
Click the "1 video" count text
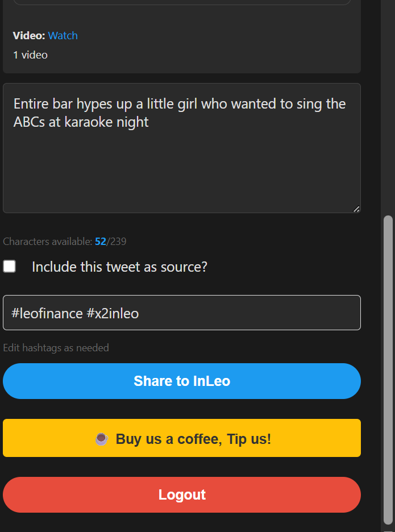30,55
